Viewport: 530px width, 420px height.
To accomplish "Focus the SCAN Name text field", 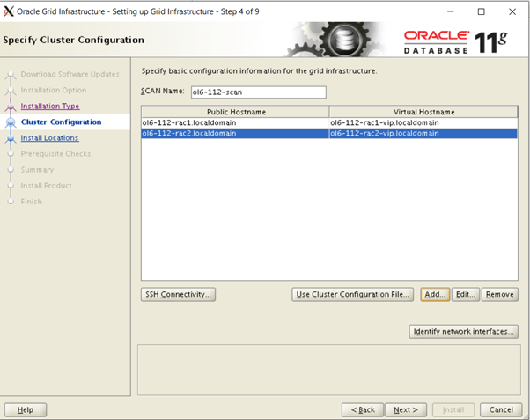I will pos(257,92).
